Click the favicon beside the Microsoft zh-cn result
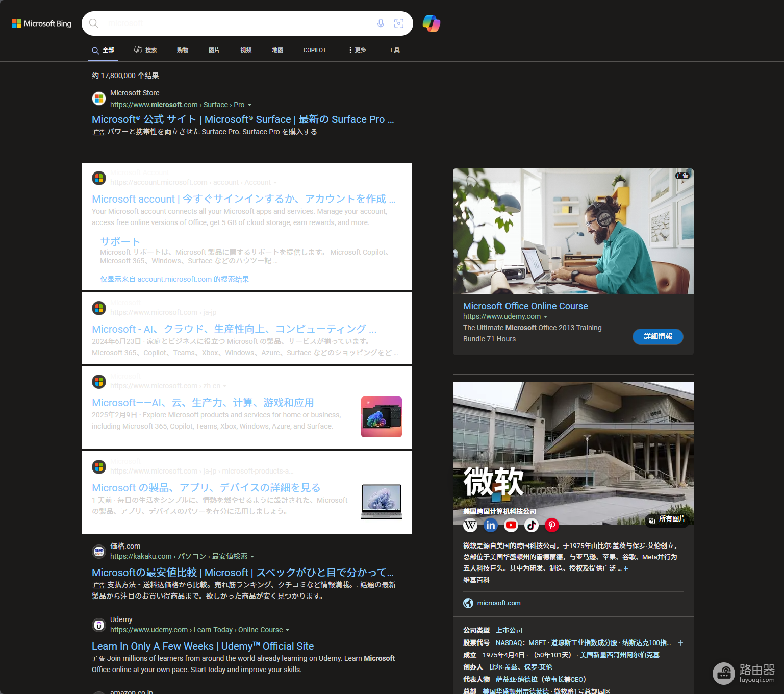This screenshot has height=694, width=784. pos(99,382)
